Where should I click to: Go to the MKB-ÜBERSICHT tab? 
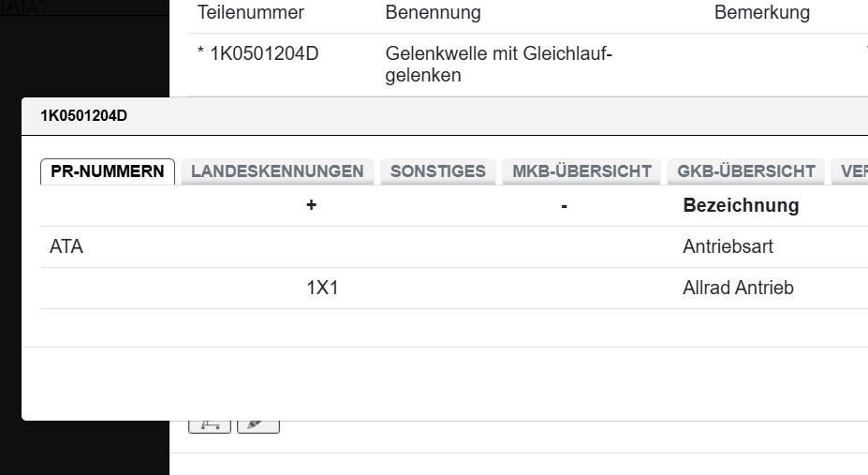pos(581,171)
